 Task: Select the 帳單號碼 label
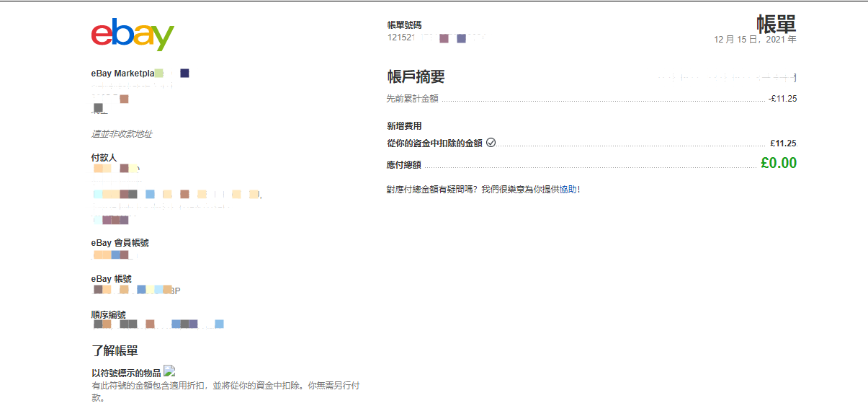tap(405, 25)
